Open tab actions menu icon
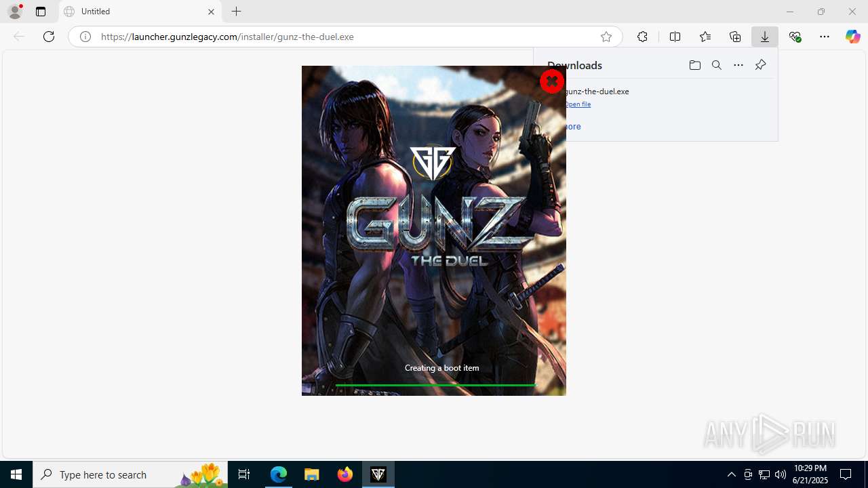The image size is (868, 488). click(x=41, y=12)
